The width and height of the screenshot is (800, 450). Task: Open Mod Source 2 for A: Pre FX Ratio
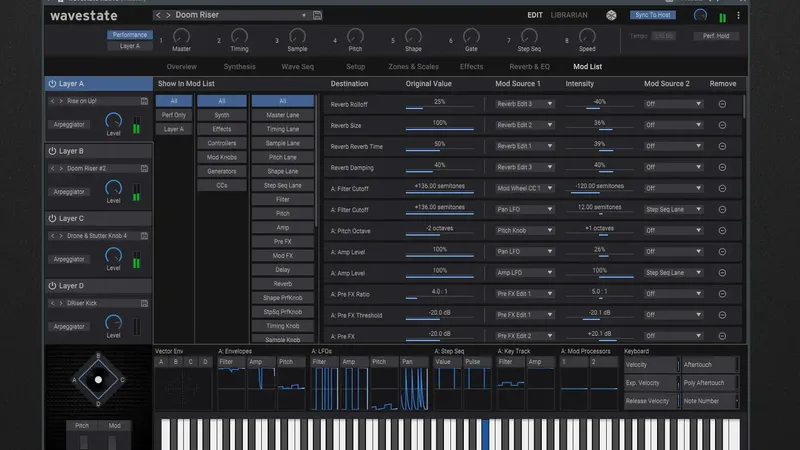point(673,294)
